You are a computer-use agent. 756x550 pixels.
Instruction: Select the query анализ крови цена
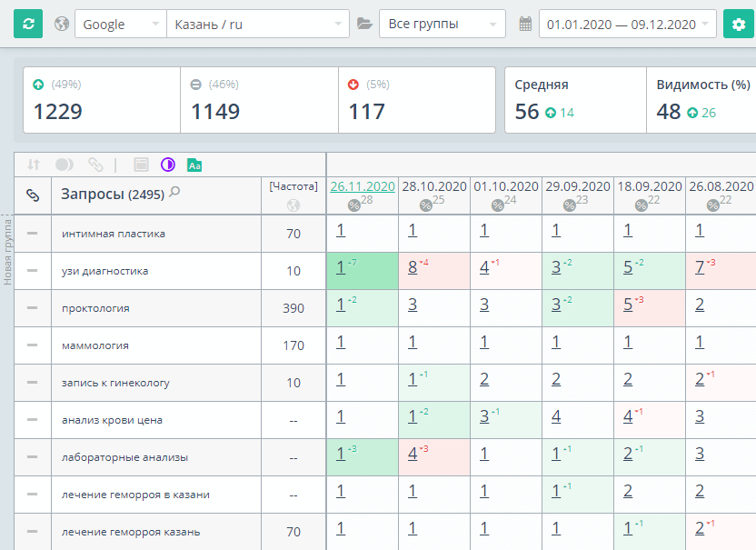point(112,420)
